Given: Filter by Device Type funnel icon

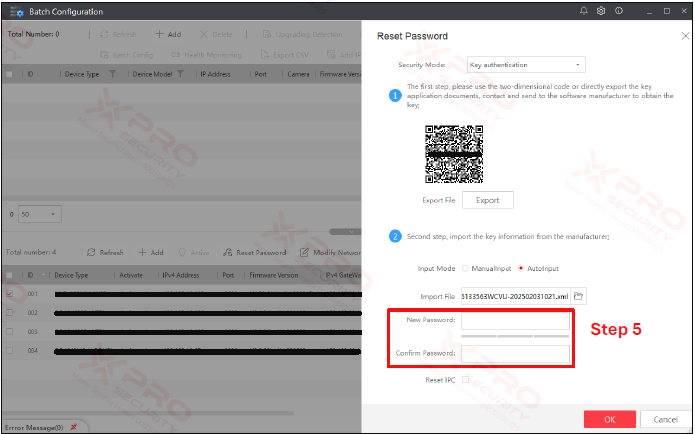Looking at the screenshot, I should tap(113, 74).
